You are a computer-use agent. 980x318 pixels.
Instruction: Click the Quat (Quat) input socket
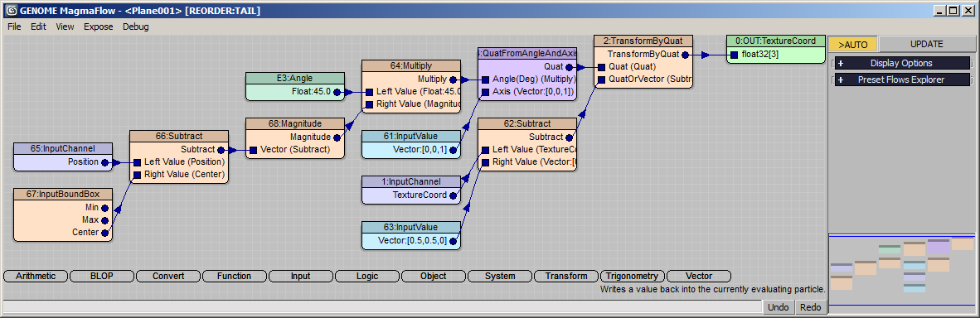pyautogui.click(x=601, y=67)
